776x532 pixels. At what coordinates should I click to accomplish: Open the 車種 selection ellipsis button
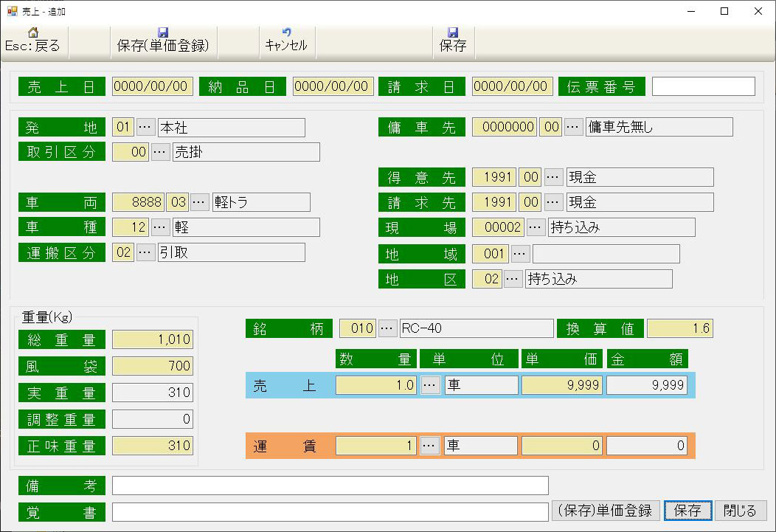[160, 227]
